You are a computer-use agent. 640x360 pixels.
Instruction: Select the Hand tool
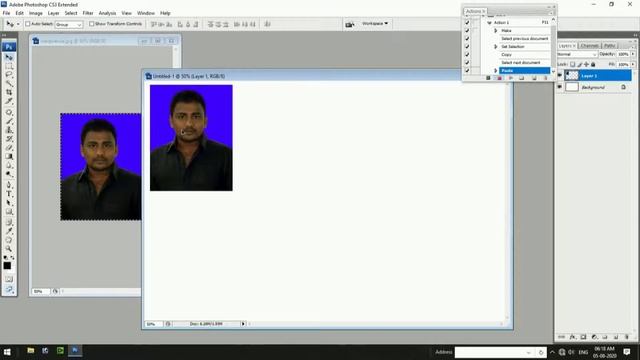click(9, 240)
